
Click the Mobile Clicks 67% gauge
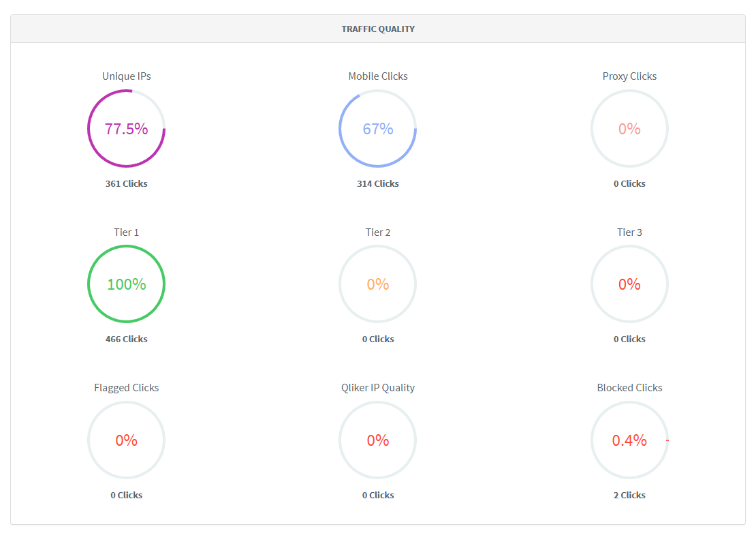click(x=378, y=129)
